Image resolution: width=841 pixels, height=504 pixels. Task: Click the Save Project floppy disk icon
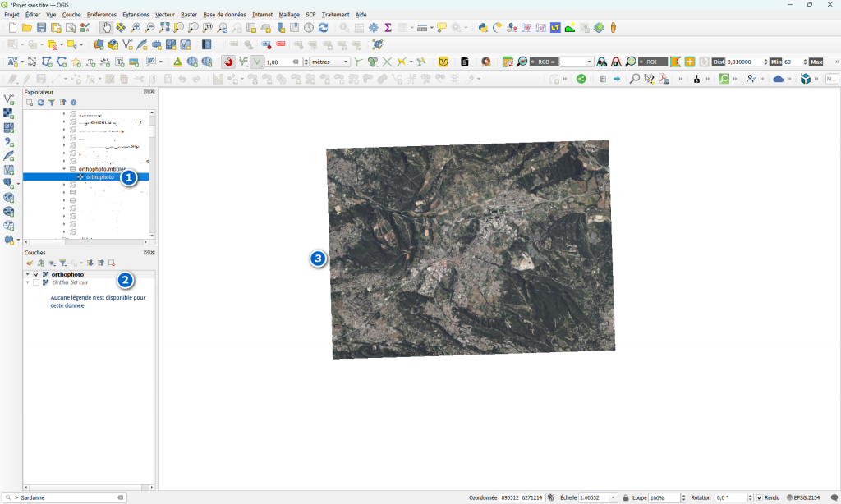(x=41, y=28)
